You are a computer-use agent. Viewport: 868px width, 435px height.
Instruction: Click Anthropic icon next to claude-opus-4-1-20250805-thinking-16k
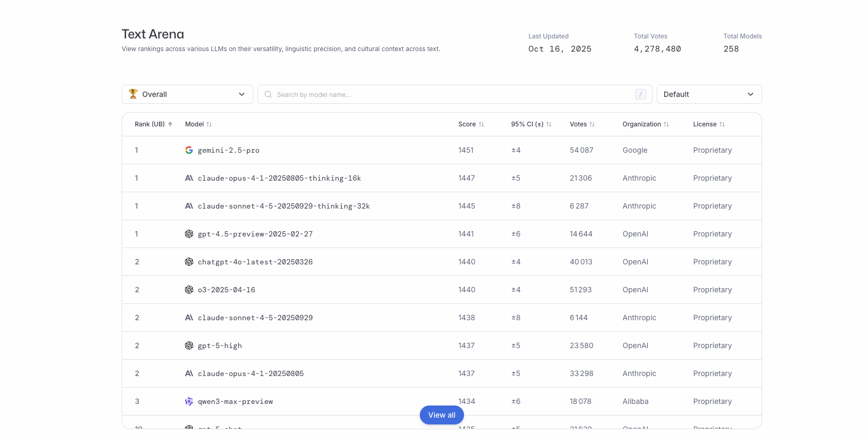pyautogui.click(x=189, y=178)
